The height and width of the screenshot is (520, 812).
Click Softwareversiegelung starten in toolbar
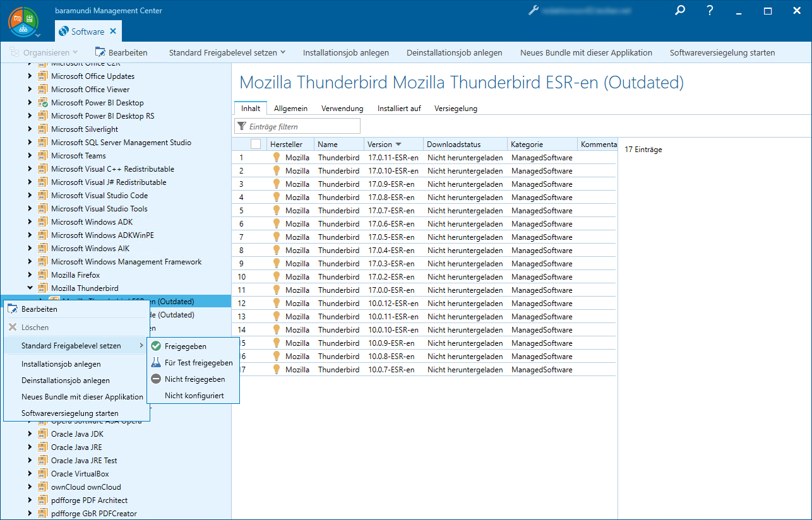tap(722, 52)
